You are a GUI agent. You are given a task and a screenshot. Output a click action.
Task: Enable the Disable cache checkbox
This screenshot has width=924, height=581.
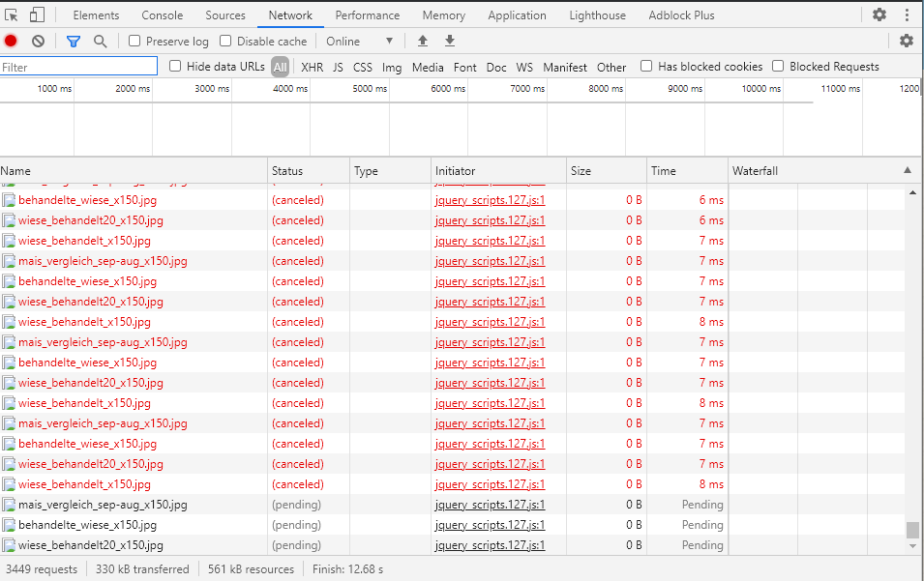point(225,41)
